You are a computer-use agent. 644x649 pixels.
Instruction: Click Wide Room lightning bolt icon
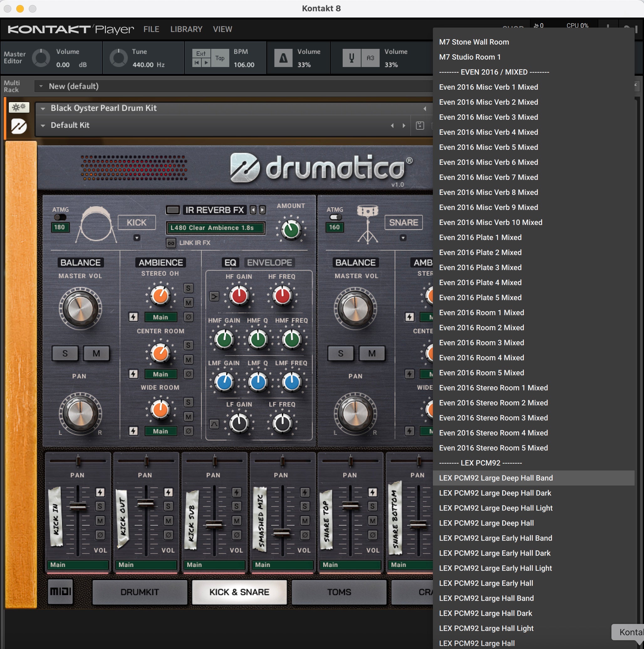pos(133,431)
